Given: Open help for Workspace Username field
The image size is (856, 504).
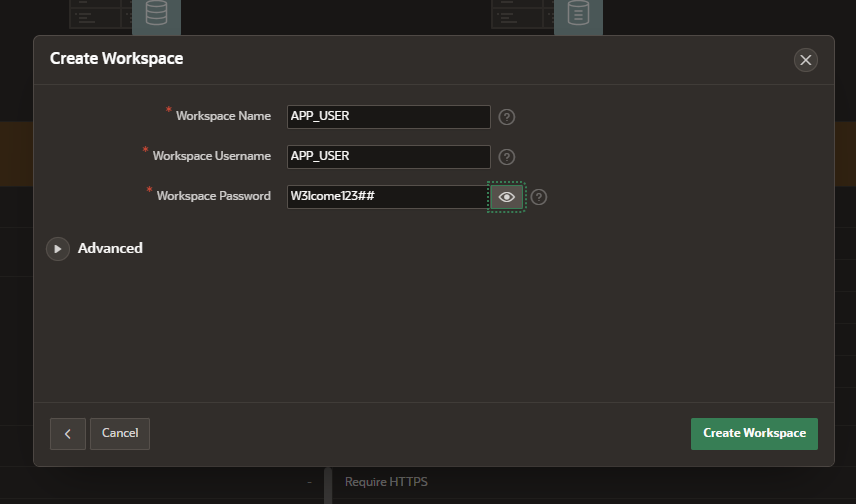Looking at the screenshot, I should tap(507, 157).
